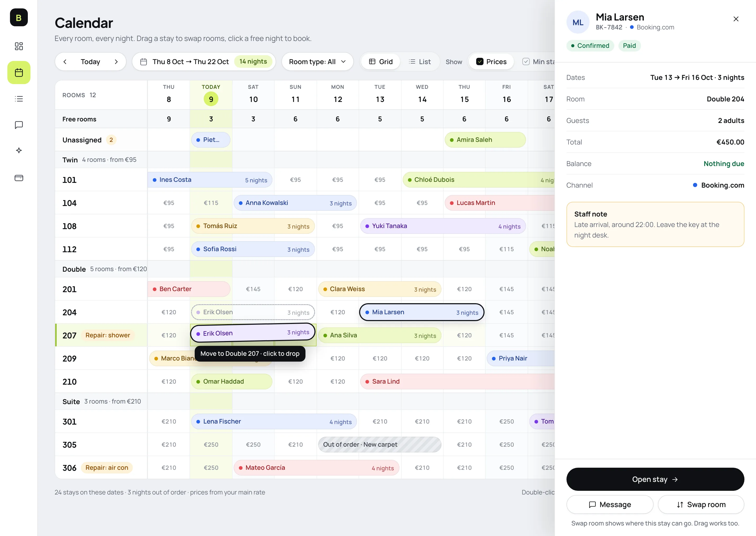Select the Sara Lind stay in room 210

458,382
